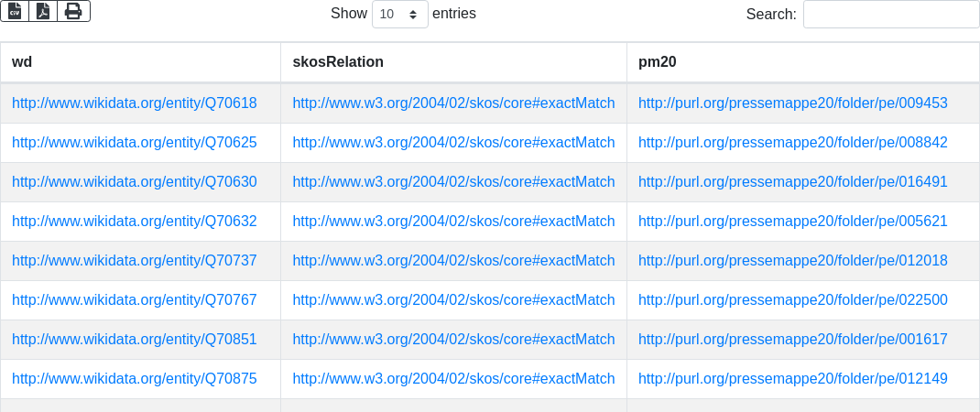Screen dimensions: 980x412
Task: Sort table by wd column
Action: tap(22, 62)
